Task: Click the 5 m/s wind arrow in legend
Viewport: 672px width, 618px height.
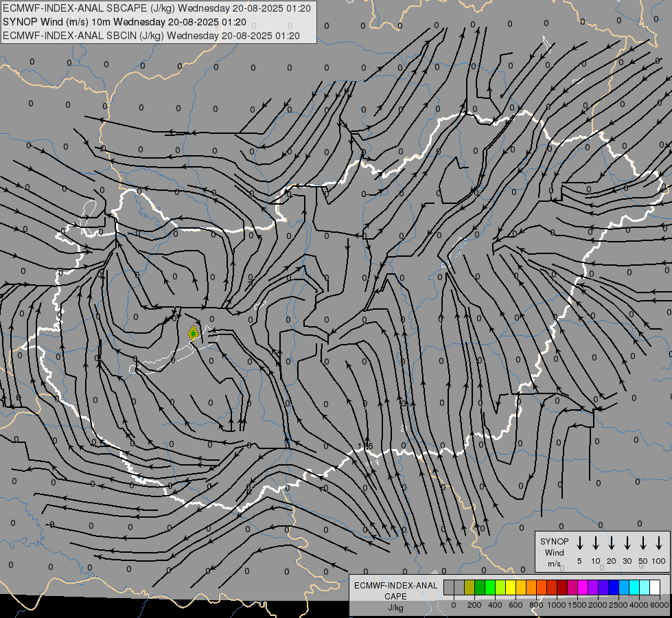Action: pyautogui.click(x=579, y=543)
